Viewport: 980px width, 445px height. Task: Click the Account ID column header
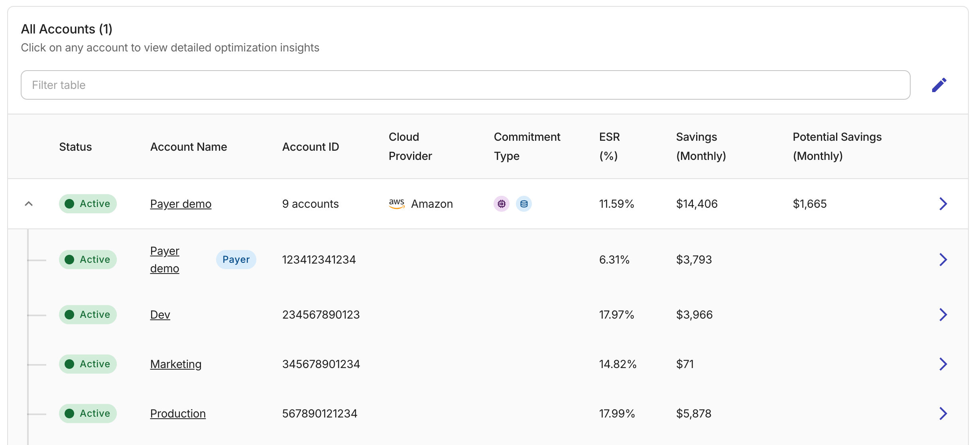[311, 147]
